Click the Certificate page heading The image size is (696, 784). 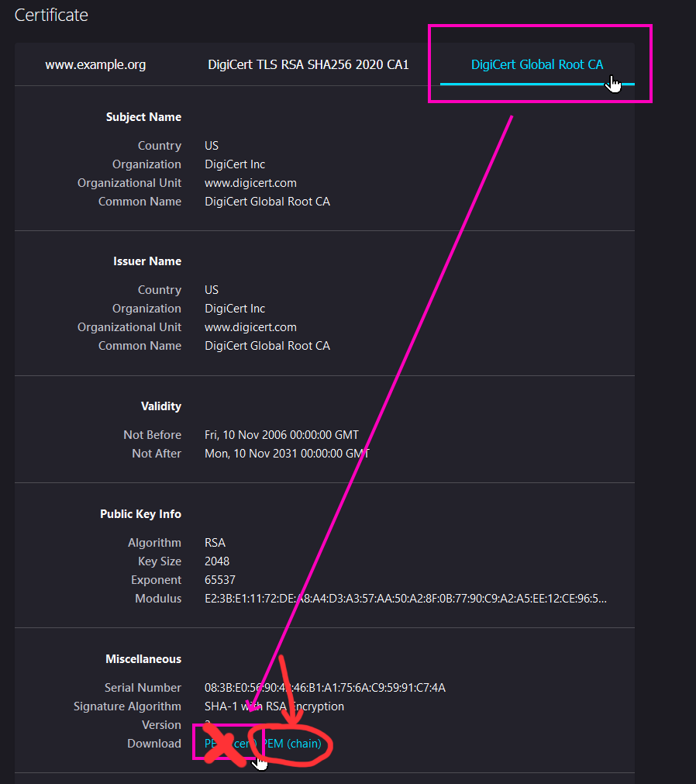(x=51, y=15)
